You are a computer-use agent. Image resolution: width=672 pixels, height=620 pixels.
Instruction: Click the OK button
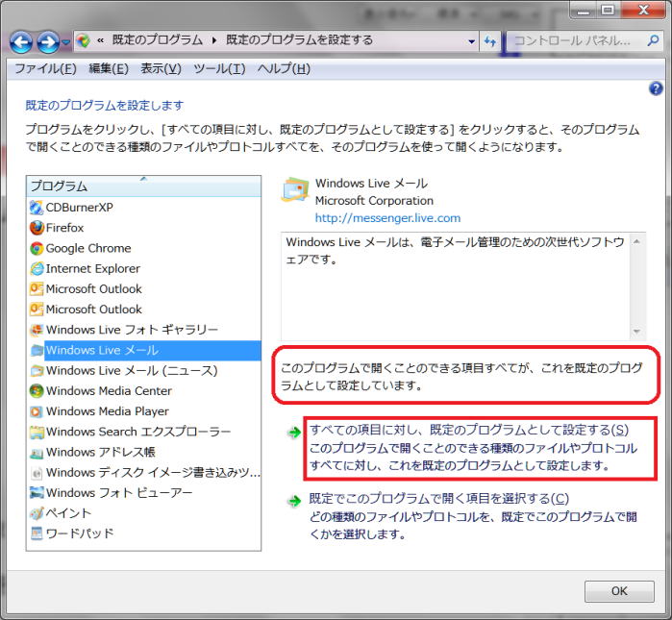pos(619,591)
